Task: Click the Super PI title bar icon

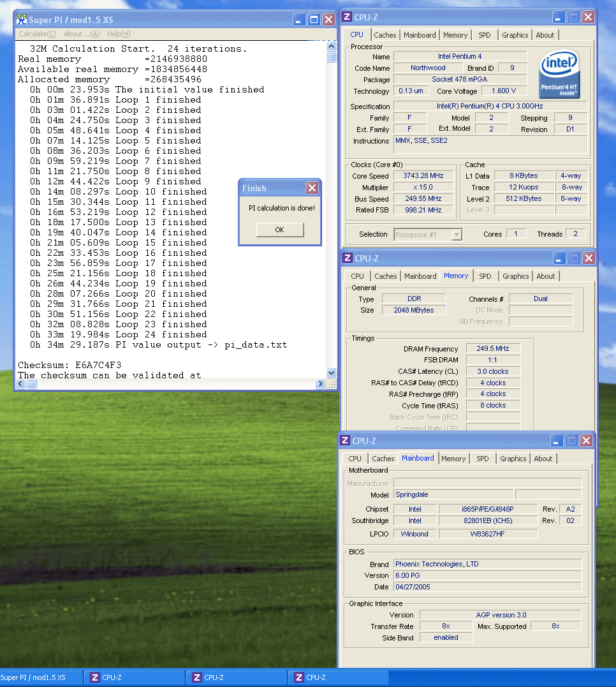Action: click(22, 19)
